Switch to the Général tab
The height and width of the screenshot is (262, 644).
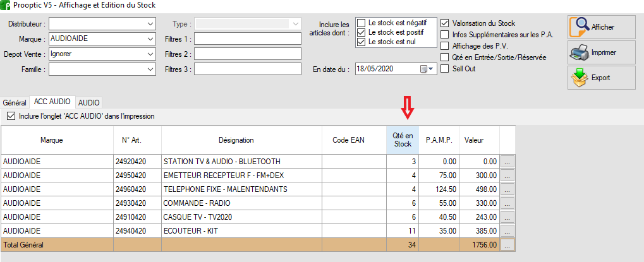point(15,102)
